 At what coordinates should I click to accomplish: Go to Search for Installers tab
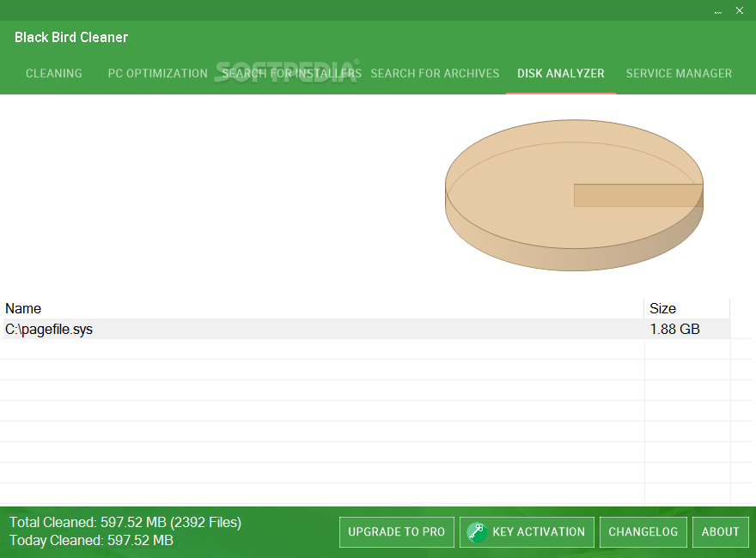pos(291,73)
